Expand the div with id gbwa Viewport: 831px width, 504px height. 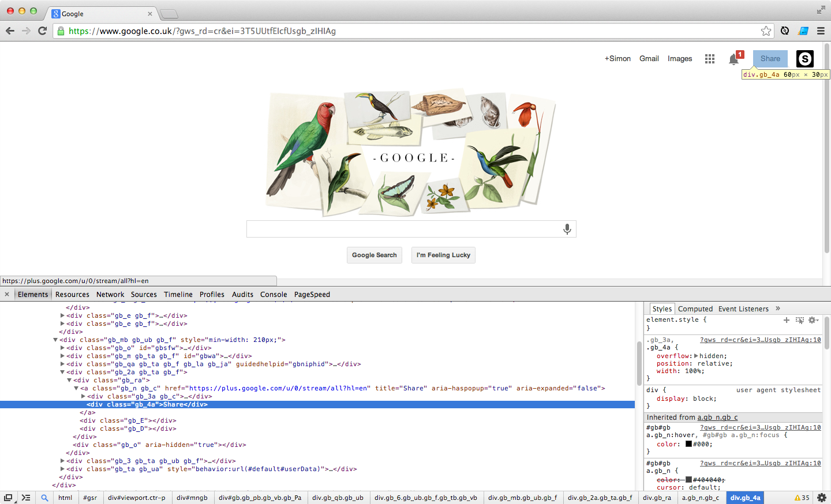click(62, 356)
